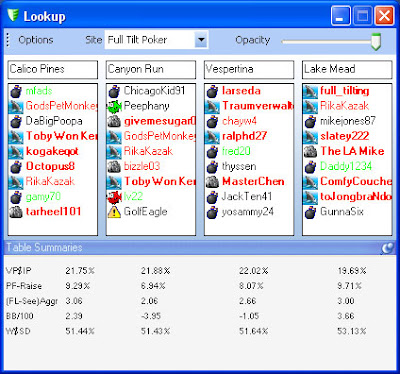Click the Vespertina table name field
The height and width of the screenshot is (374, 400).
click(x=249, y=69)
